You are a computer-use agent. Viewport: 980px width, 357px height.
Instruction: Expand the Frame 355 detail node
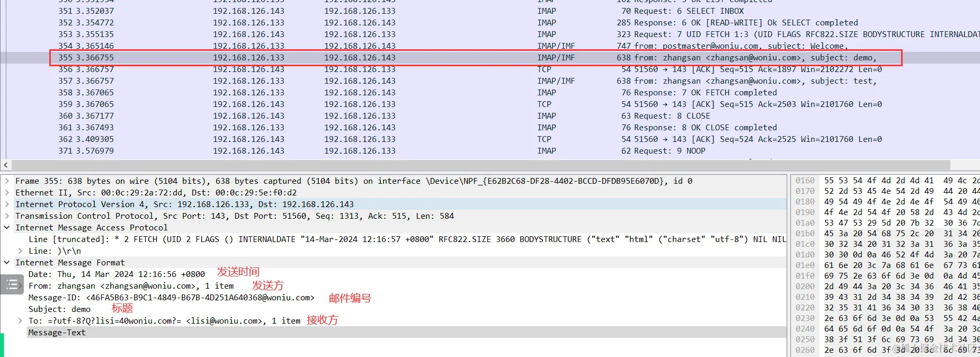7,181
